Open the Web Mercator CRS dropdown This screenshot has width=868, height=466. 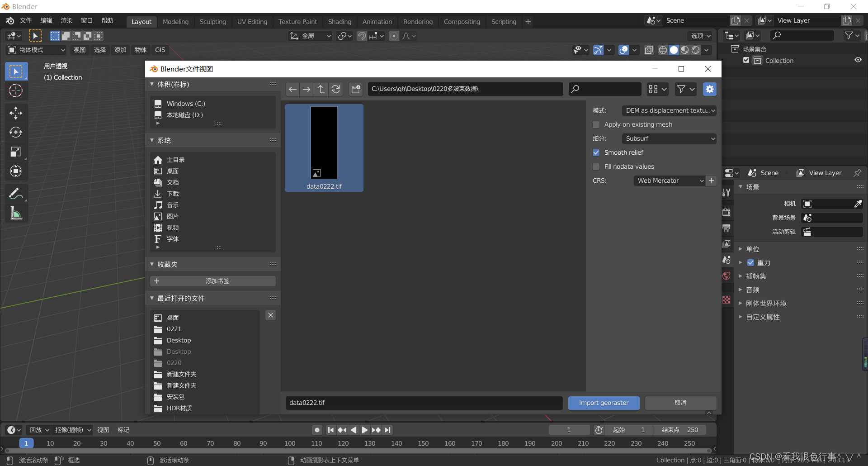670,181
